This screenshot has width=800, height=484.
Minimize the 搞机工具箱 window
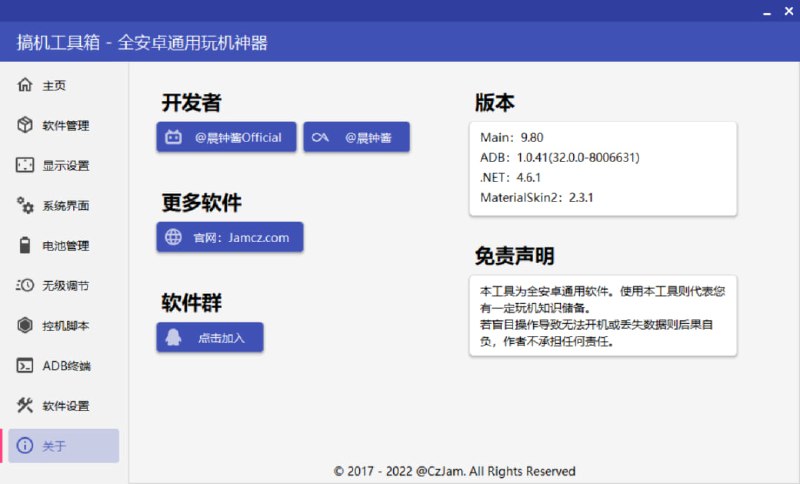736,11
